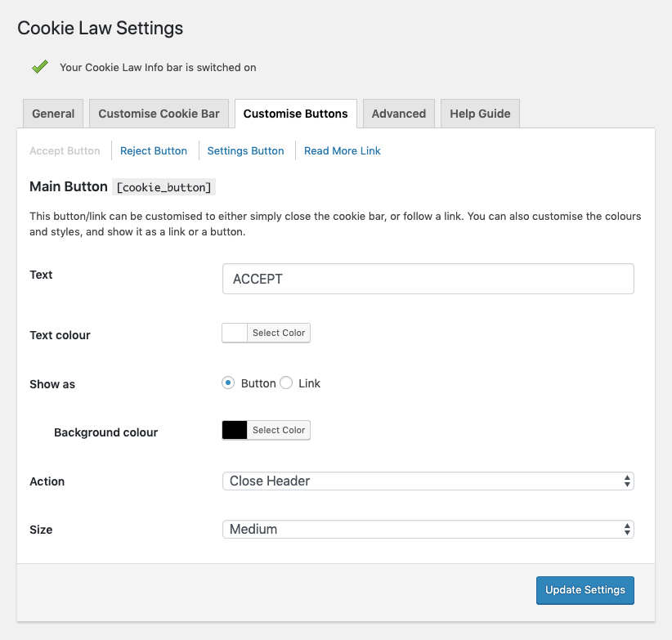Click the white Text colour swatch
Screen dimensions: 672x640
click(x=235, y=333)
